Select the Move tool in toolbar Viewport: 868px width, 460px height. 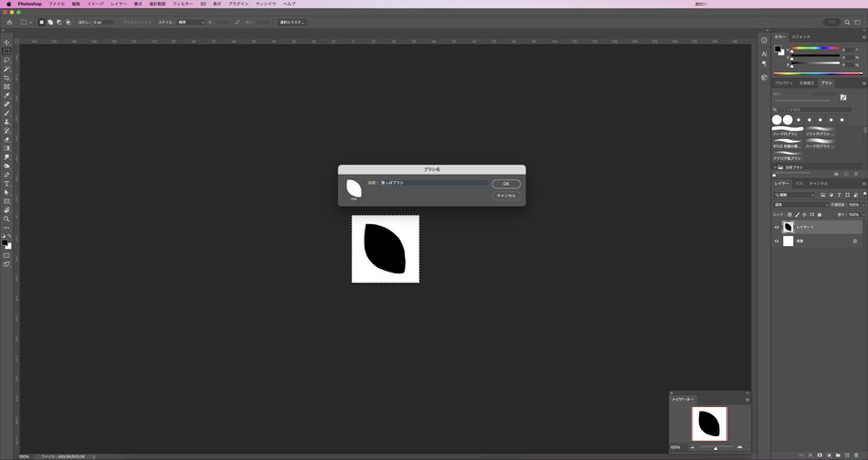[6, 43]
